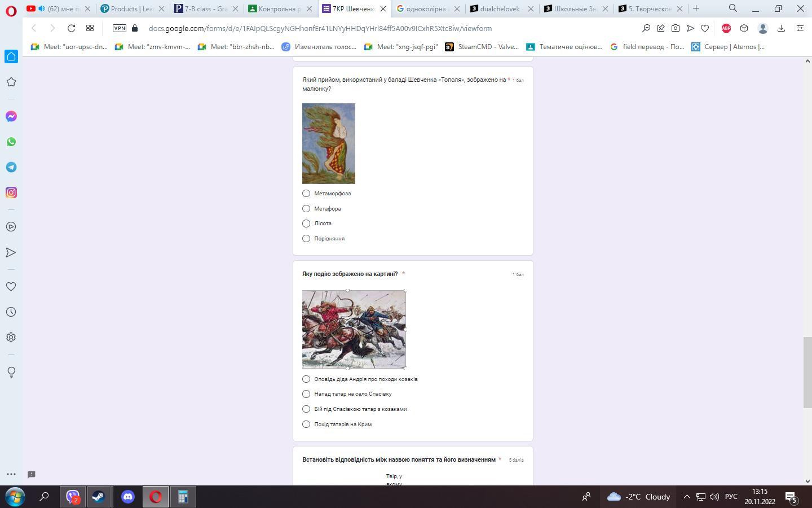812x508 pixels.
Task: Select Оповідь діда Андрія про походи козаків
Action: 306,379
